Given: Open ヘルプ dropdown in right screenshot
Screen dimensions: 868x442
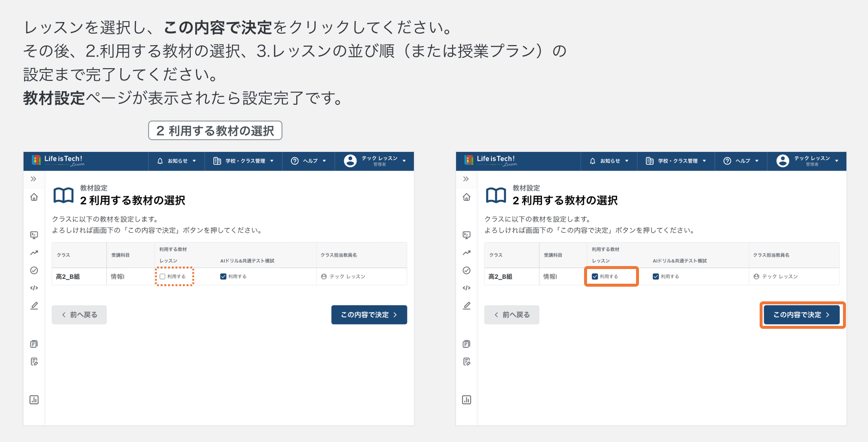Looking at the screenshot, I should [x=741, y=161].
